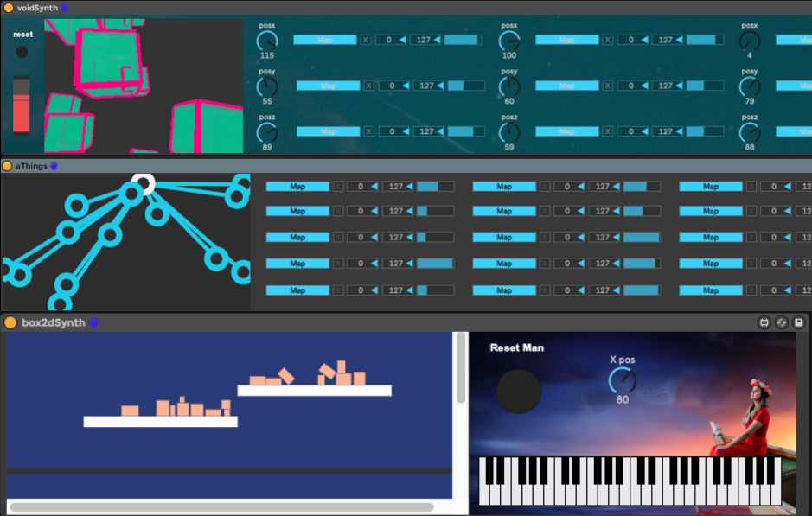This screenshot has height=516, width=812.
Task: Disable the box2dSynth device activator
Action: coord(10,322)
